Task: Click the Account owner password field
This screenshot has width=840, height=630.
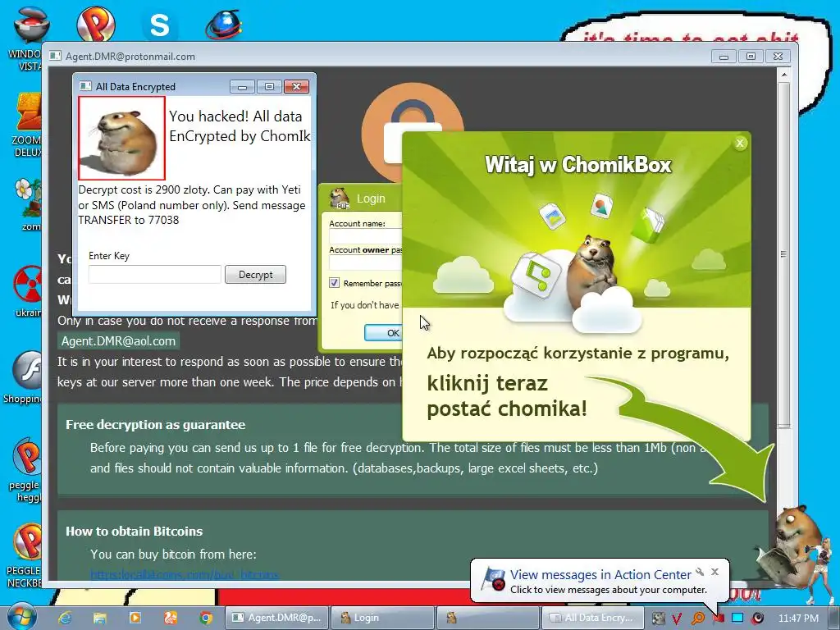Action: tap(365, 262)
